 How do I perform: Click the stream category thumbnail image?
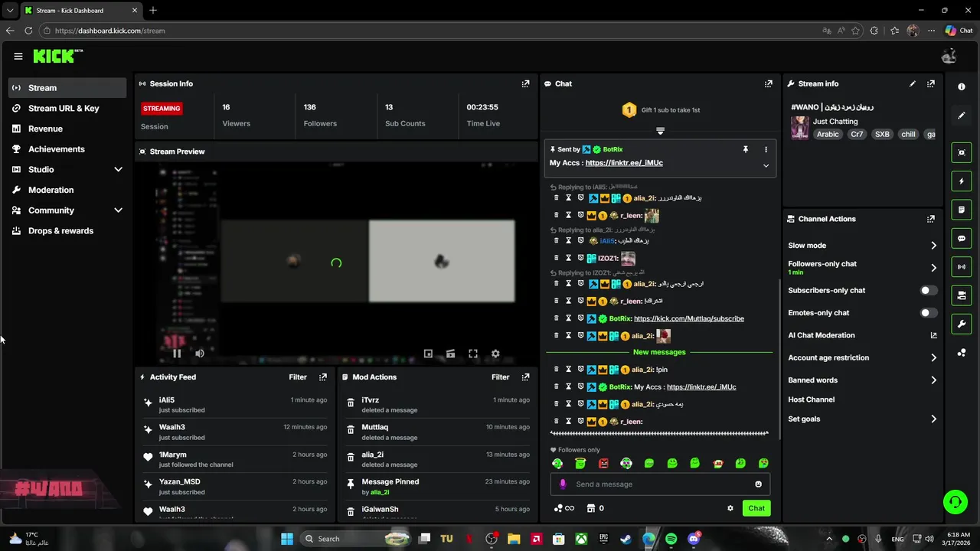pyautogui.click(x=800, y=128)
